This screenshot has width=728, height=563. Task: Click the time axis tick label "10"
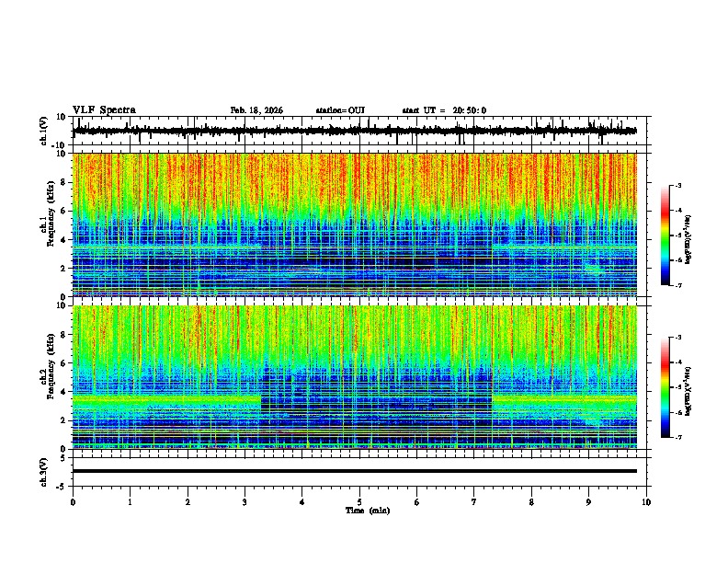(646, 502)
